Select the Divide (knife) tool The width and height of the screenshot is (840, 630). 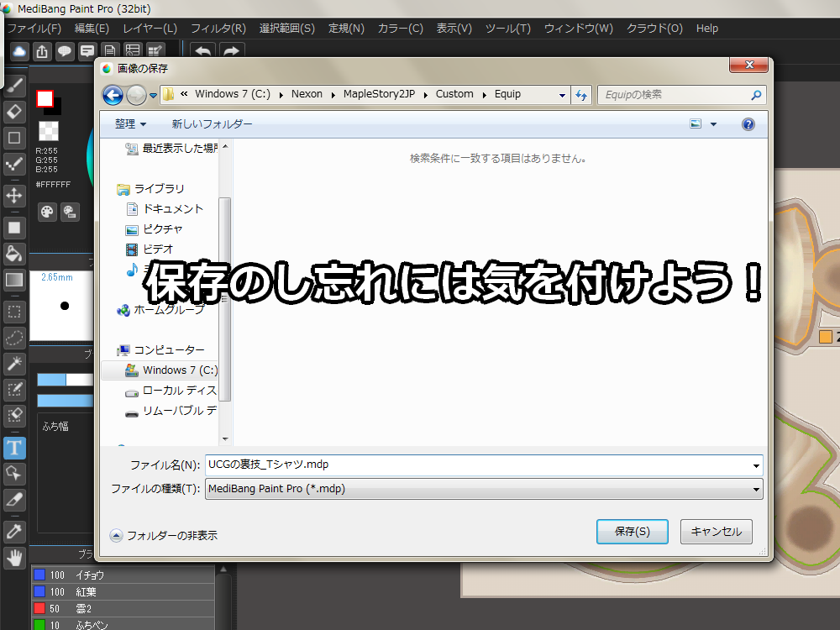click(x=14, y=500)
